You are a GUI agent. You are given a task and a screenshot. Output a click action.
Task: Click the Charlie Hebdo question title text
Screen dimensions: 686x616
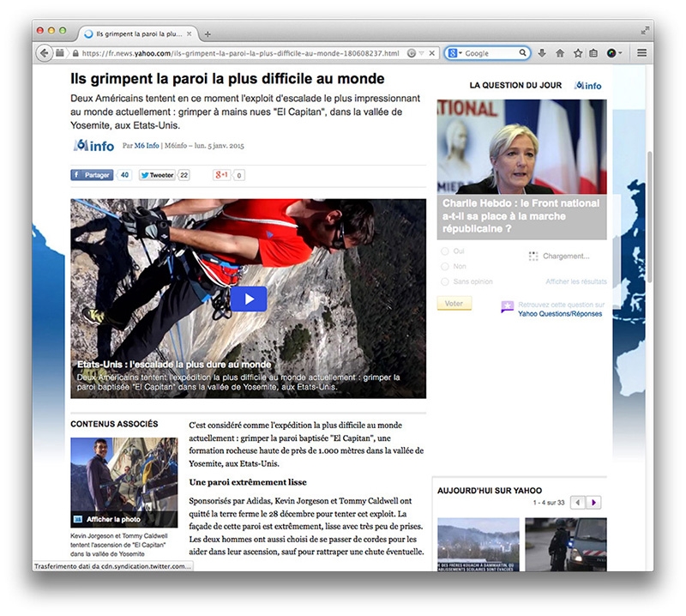[x=521, y=216]
